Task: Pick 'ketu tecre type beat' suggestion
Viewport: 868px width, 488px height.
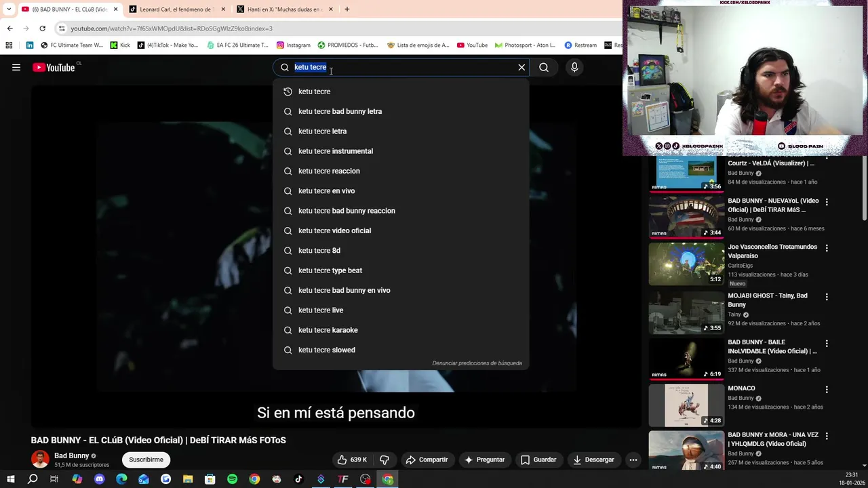Action: 401,270
